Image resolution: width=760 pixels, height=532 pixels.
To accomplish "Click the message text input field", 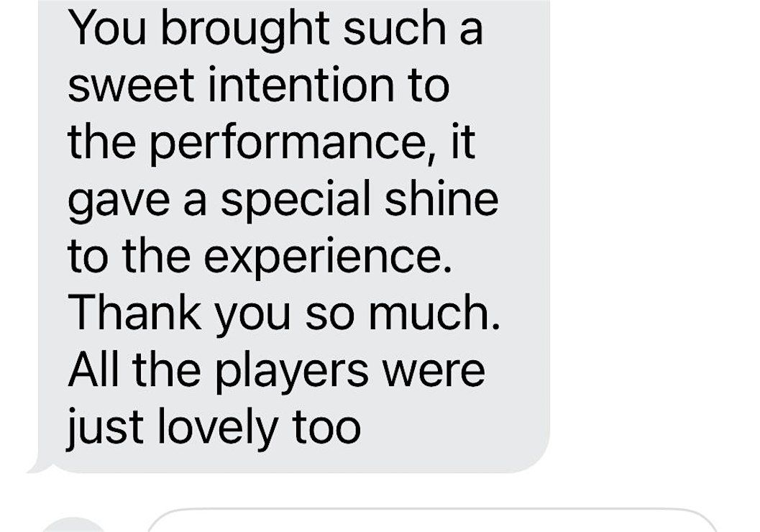I will 431,520.
